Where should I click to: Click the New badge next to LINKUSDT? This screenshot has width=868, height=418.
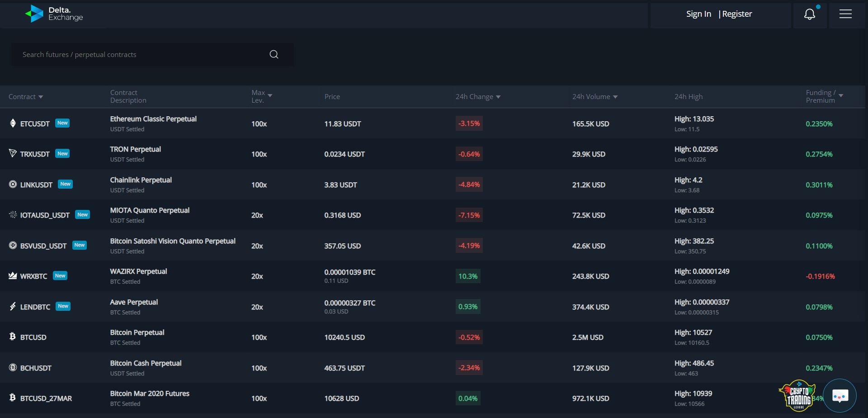coord(66,184)
